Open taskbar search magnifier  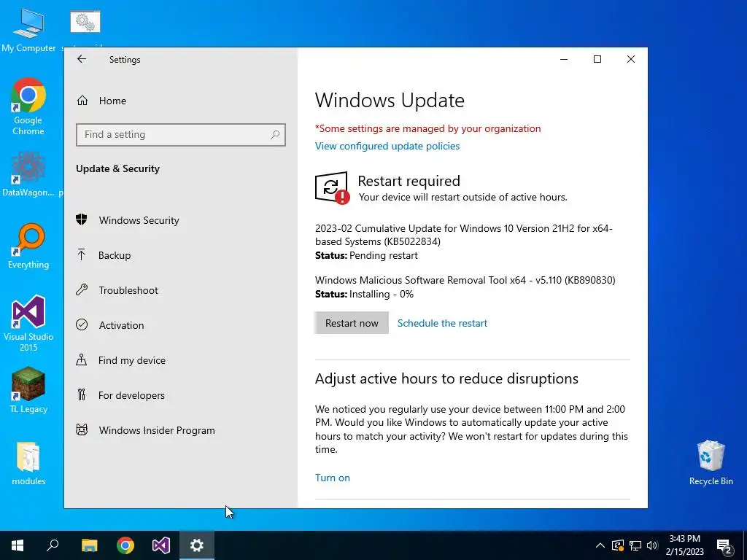click(53, 545)
